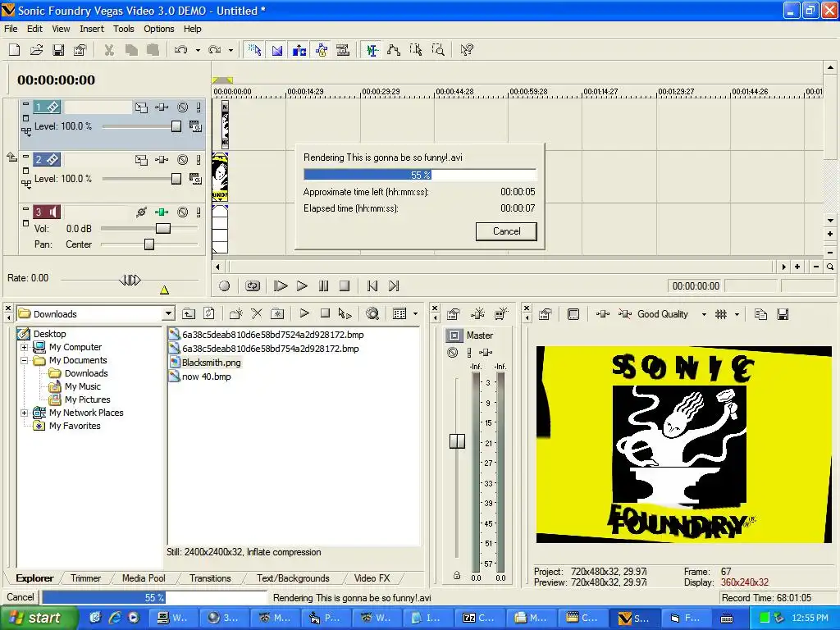Open Track FX for track 2
This screenshot has width=840, height=630.
click(x=162, y=160)
